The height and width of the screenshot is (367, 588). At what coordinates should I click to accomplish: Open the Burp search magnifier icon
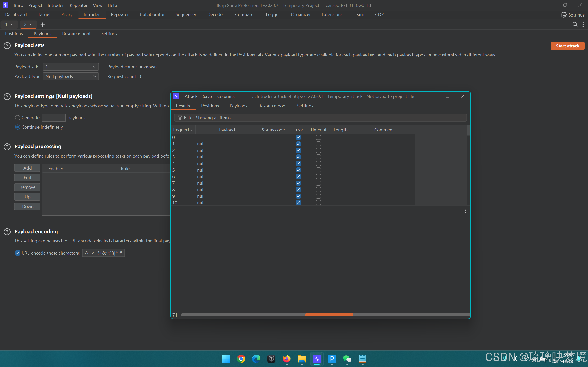click(x=575, y=25)
